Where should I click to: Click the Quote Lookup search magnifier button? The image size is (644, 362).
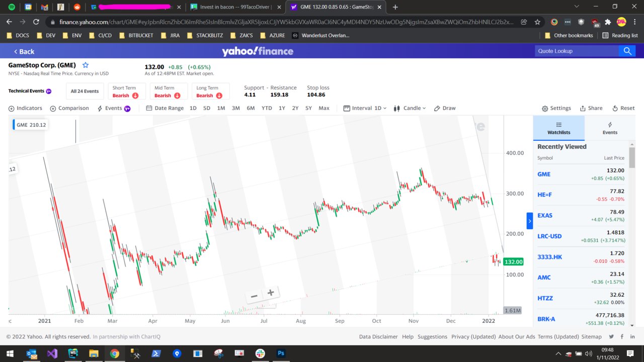click(x=627, y=51)
